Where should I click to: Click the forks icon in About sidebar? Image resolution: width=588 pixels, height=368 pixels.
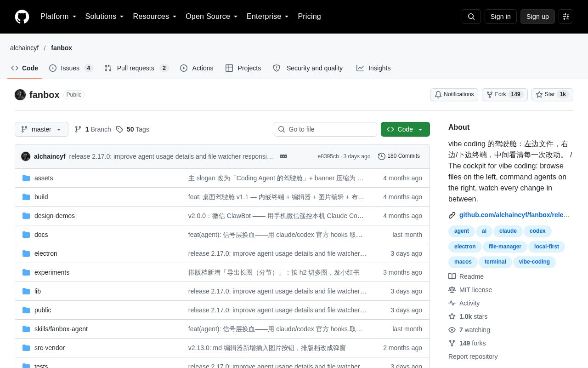(x=452, y=343)
